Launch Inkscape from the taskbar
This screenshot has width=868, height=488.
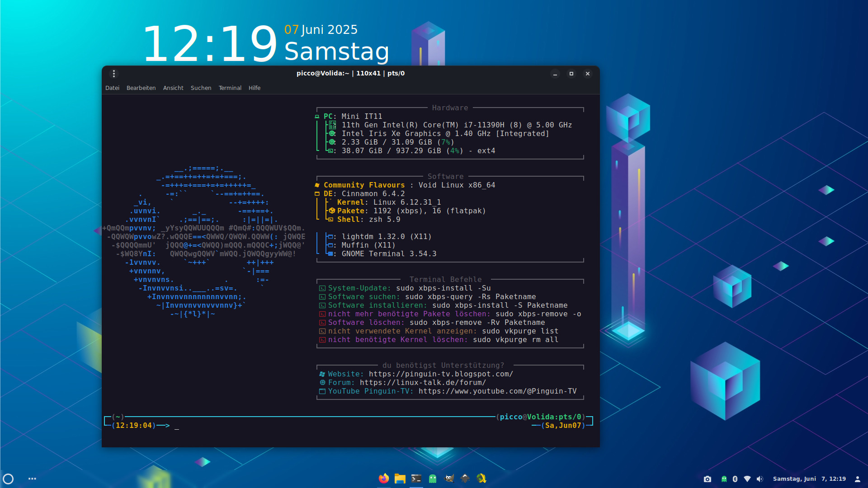tap(465, 479)
